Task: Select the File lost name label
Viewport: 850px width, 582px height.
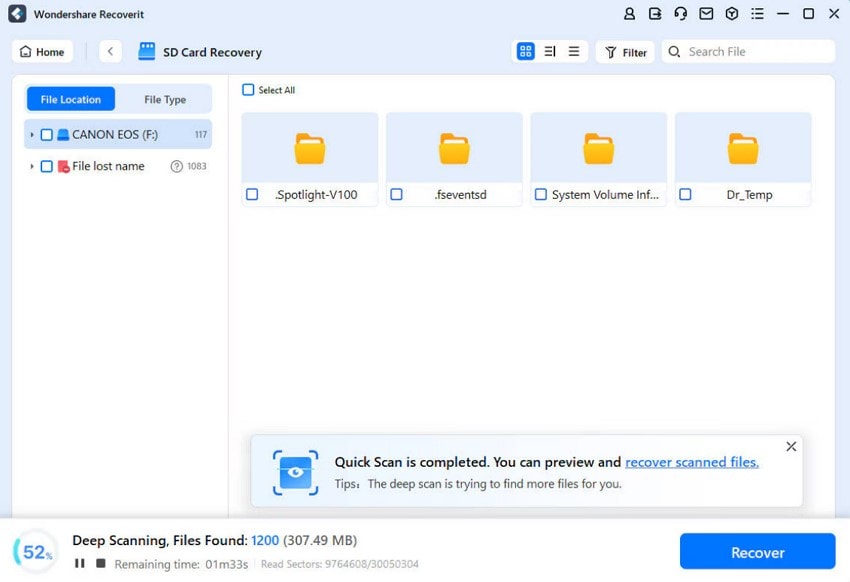Action: (108, 166)
